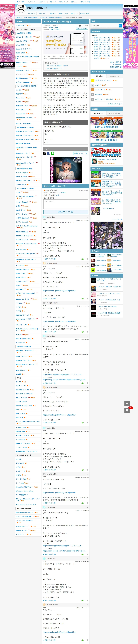Switch to the 最近見た攻略Wiki tab

coord(115,113)
